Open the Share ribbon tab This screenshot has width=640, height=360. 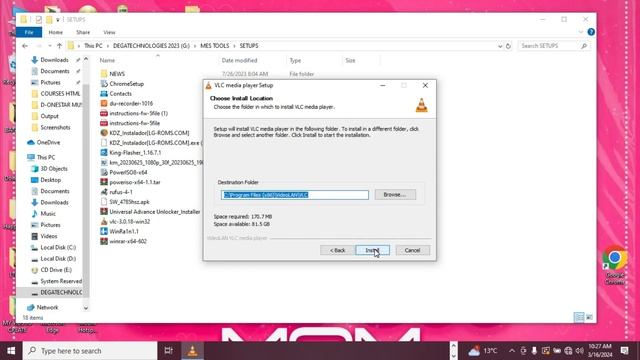click(83, 32)
